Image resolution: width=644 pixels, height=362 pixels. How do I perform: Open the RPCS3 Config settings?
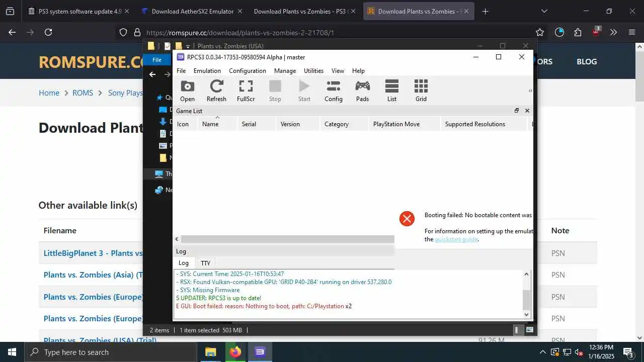point(333,90)
